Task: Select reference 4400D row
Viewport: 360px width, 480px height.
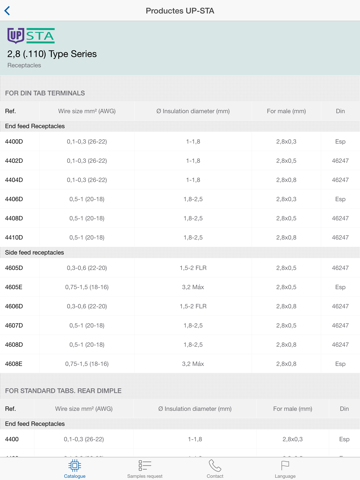Action: (x=180, y=142)
